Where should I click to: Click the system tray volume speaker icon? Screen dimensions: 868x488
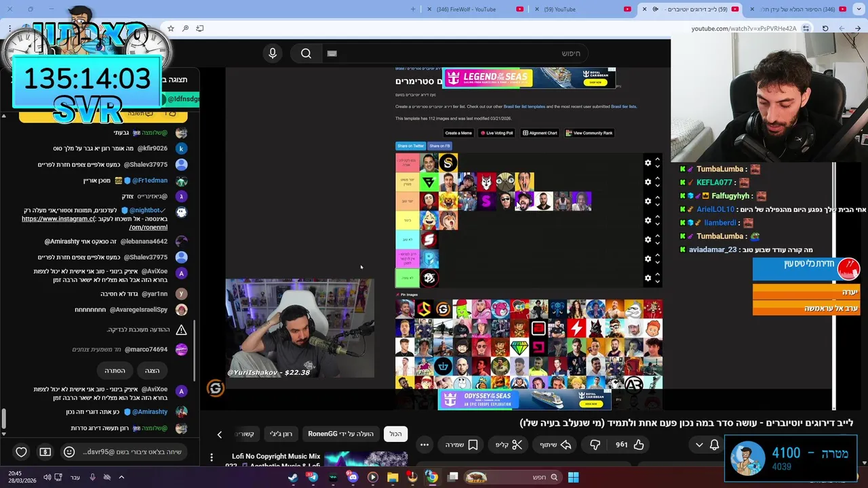click(x=47, y=477)
